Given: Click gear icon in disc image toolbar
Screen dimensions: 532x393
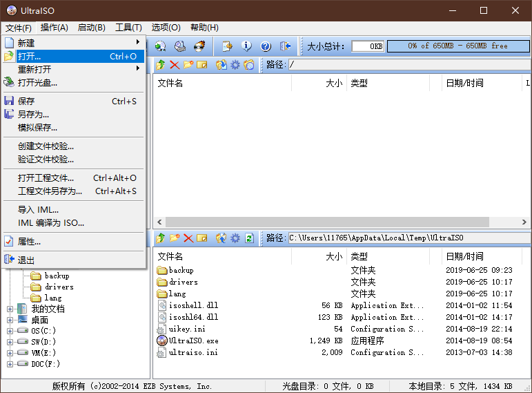Looking at the screenshot, I should click(x=235, y=64).
